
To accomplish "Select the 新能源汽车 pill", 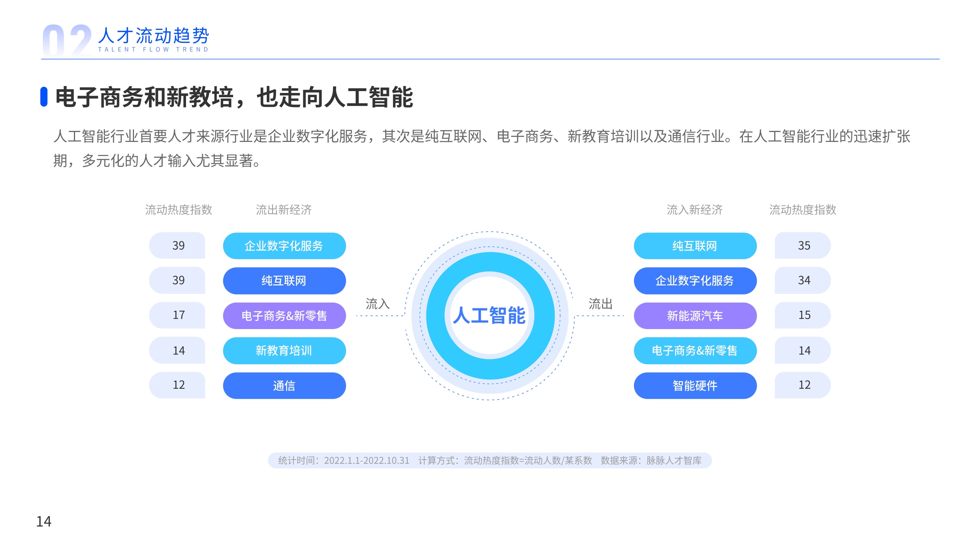I will [695, 316].
